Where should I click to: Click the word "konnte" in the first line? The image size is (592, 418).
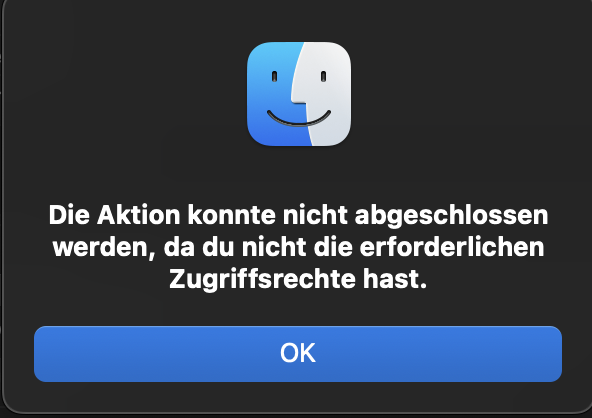pyautogui.click(x=232, y=215)
